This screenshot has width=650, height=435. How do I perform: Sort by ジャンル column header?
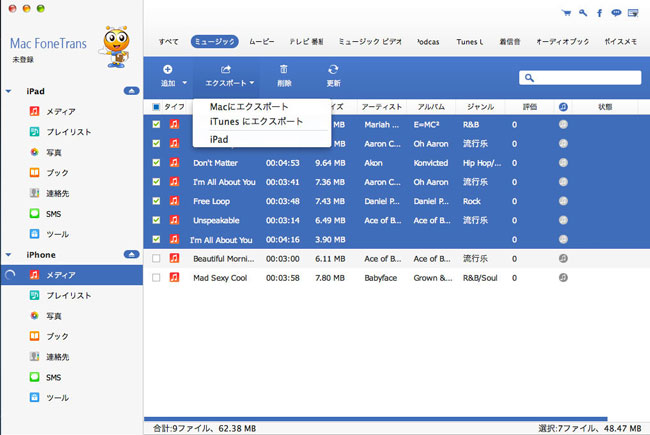(480, 107)
